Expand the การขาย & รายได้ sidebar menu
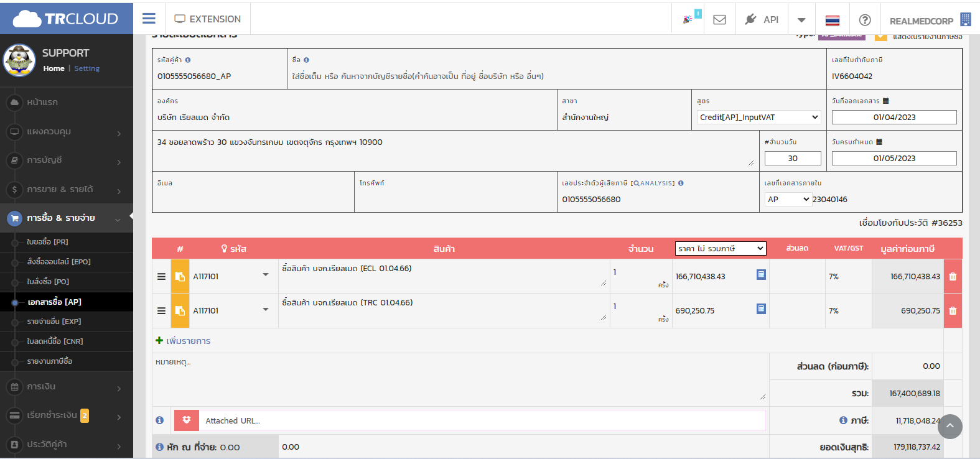This screenshot has height=459, width=980. (x=67, y=189)
